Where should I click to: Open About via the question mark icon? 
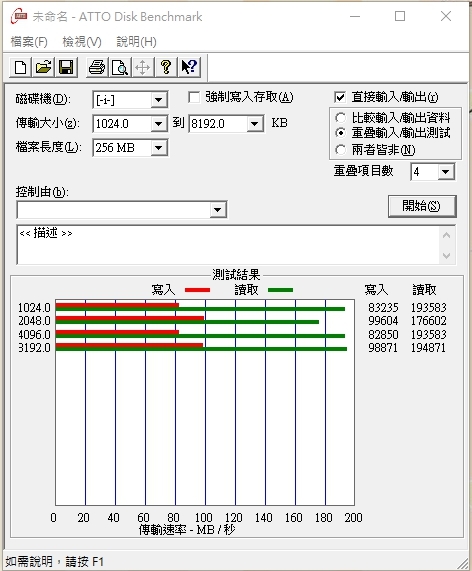pos(166,67)
